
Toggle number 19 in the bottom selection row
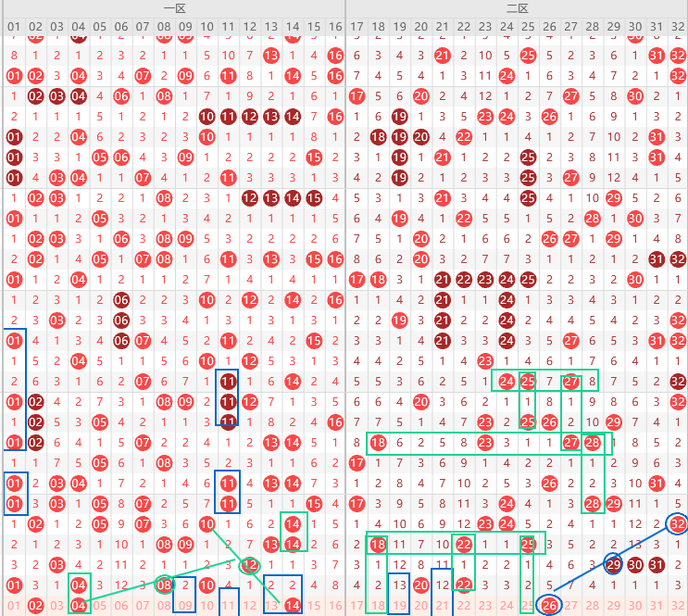pos(399,606)
